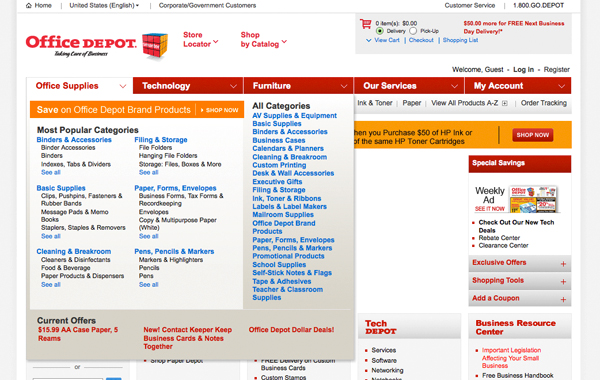Click the $15.99 AA Case Paper offer

coord(78,334)
